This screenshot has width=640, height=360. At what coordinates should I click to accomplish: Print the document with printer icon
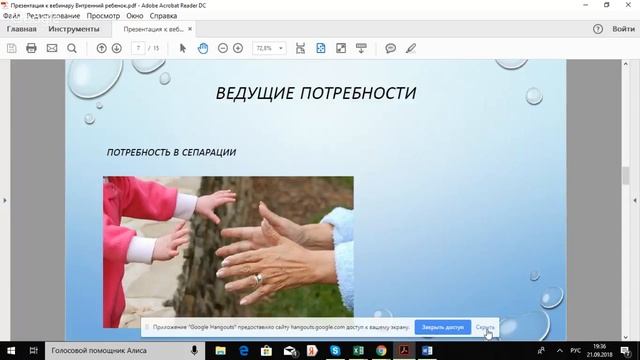pyautogui.click(x=31, y=48)
